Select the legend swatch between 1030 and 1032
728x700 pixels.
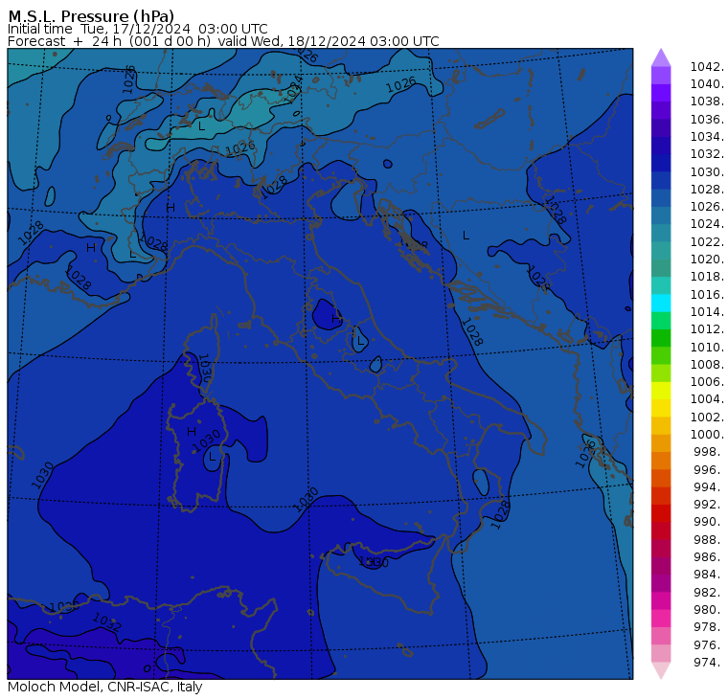tap(661, 163)
